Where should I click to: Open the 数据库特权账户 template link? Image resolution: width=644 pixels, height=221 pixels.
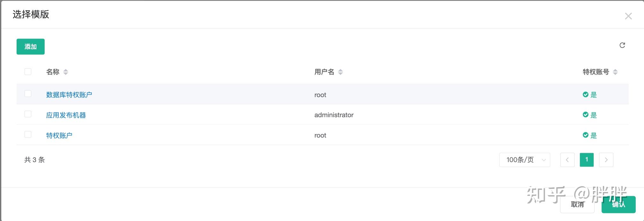[69, 94]
